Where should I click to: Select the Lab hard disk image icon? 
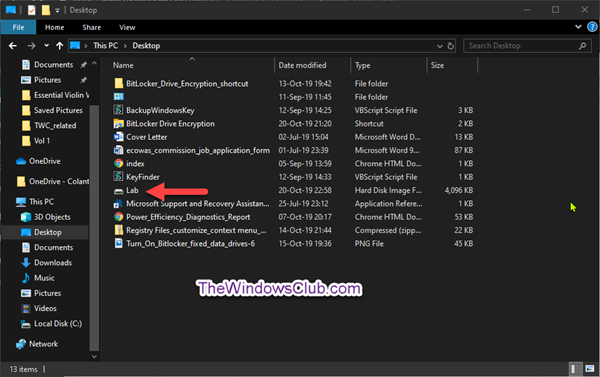(x=119, y=191)
